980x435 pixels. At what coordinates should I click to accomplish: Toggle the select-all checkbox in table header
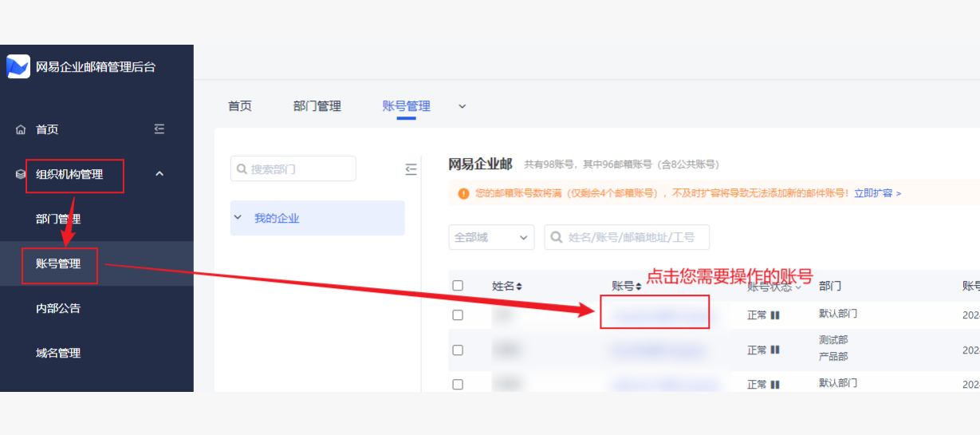458,285
